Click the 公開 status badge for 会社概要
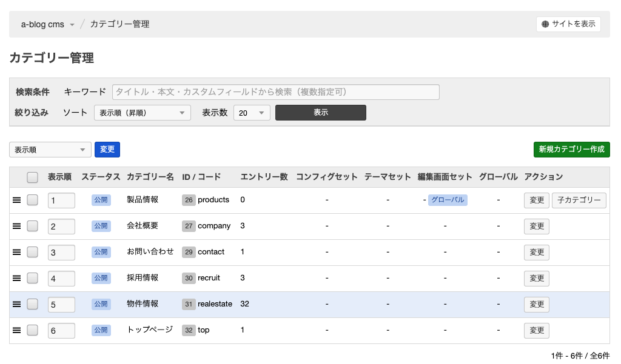 coord(101,226)
